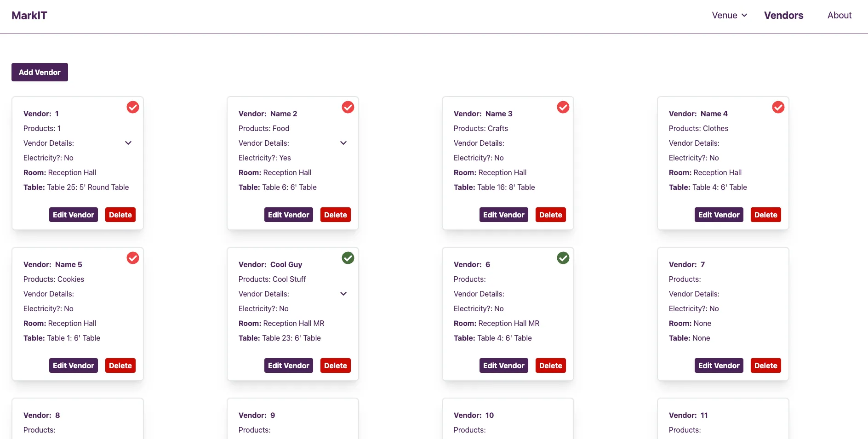
Task: Expand Vendor Details on Vendor 1 card
Action: tap(128, 143)
